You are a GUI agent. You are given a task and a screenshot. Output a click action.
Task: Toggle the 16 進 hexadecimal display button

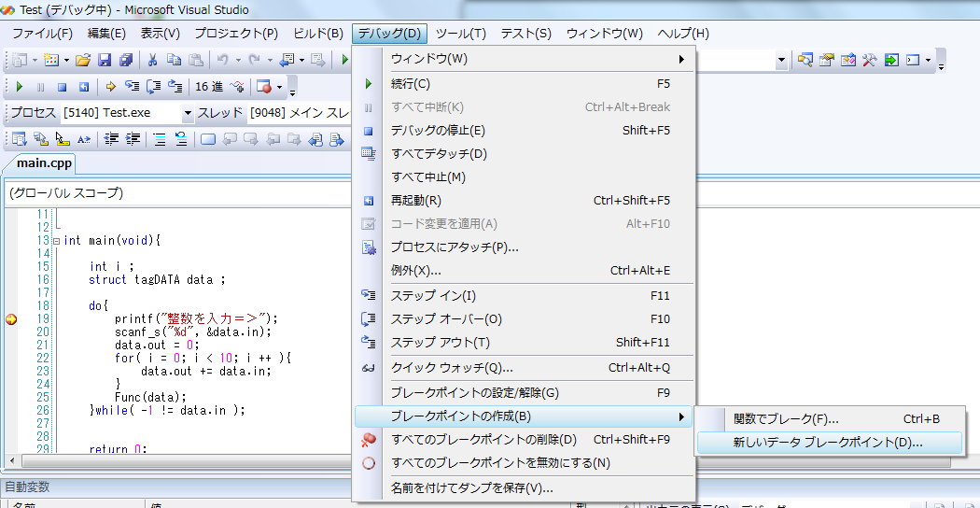click(x=209, y=87)
